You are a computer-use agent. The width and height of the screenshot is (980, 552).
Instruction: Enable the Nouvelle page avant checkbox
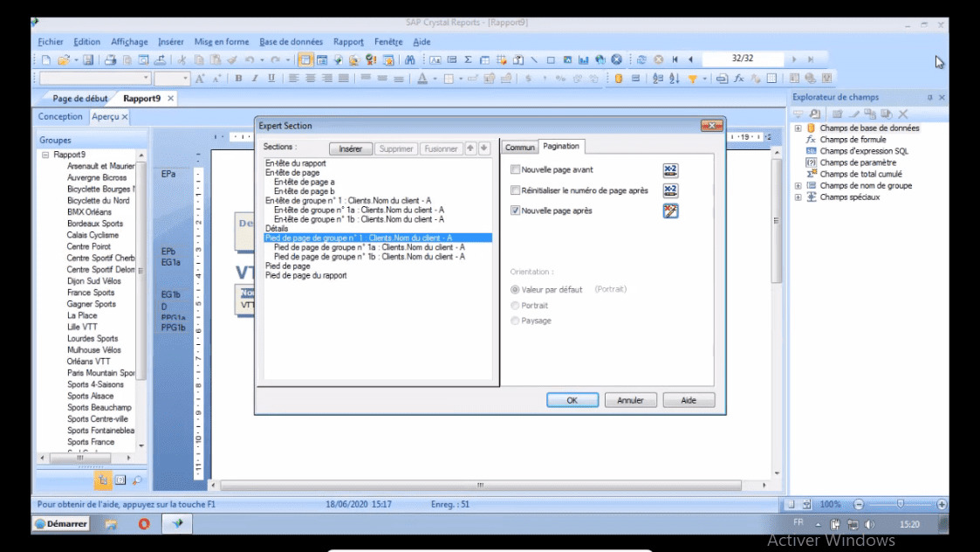[515, 169]
